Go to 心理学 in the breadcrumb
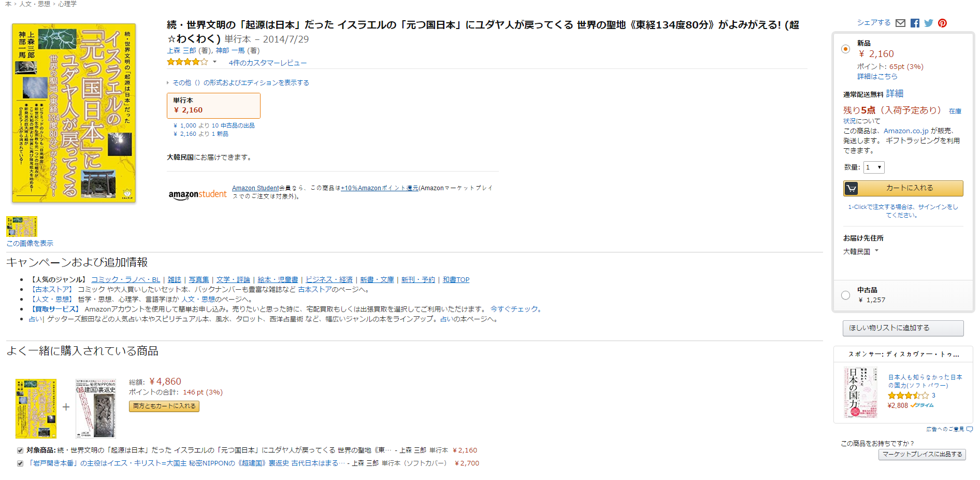This screenshot has width=980, height=480. 67,4
